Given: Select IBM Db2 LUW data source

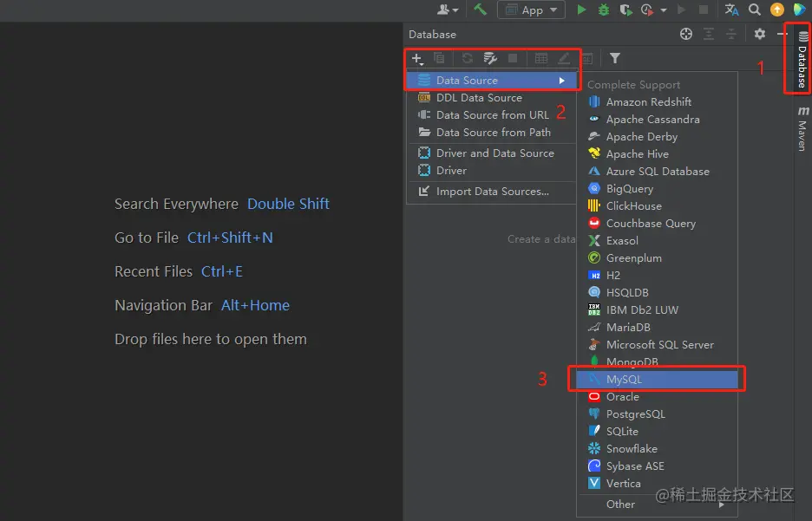Looking at the screenshot, I should point(657,309).
